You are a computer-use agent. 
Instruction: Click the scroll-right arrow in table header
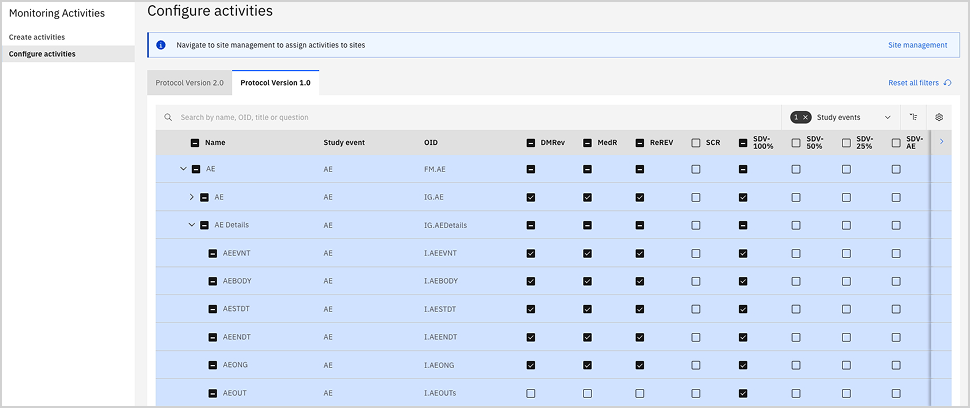[x=941, y=142]
